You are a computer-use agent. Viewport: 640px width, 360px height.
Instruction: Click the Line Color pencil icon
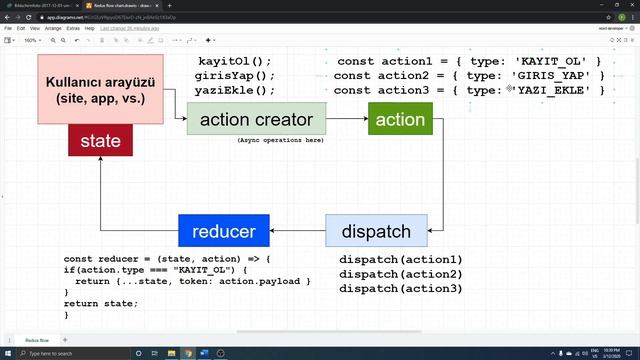pos(150,40)
